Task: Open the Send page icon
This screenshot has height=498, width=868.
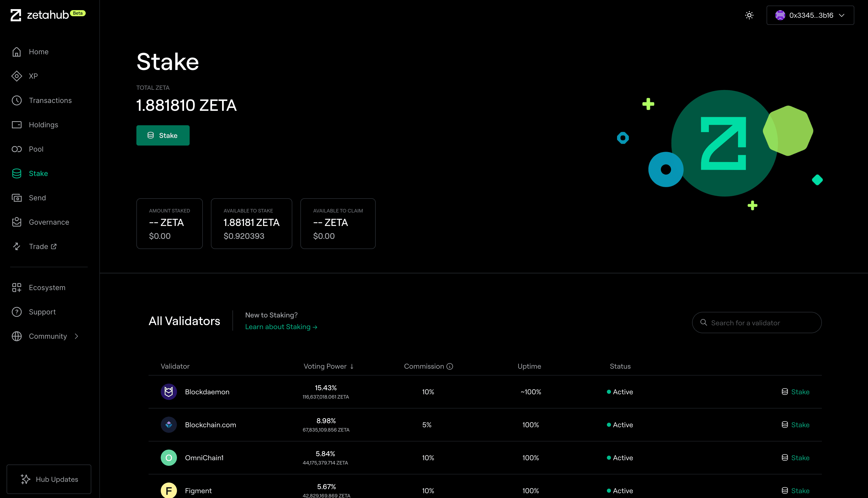Action: pyautogui.click(x=16, y=198)
